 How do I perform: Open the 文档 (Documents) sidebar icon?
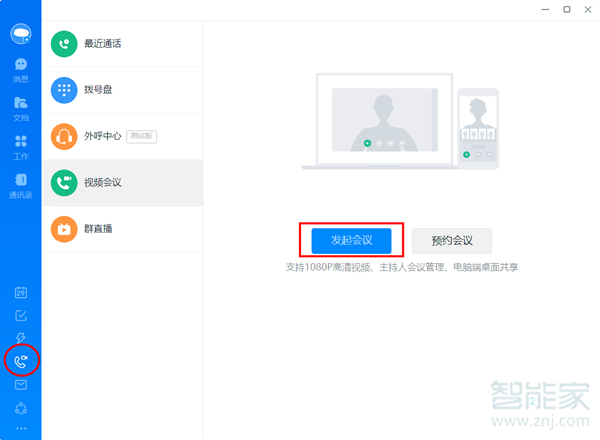pos(20,106)
